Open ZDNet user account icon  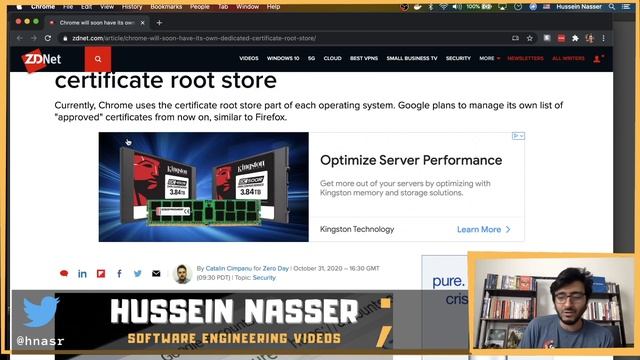tap(598, 59)
